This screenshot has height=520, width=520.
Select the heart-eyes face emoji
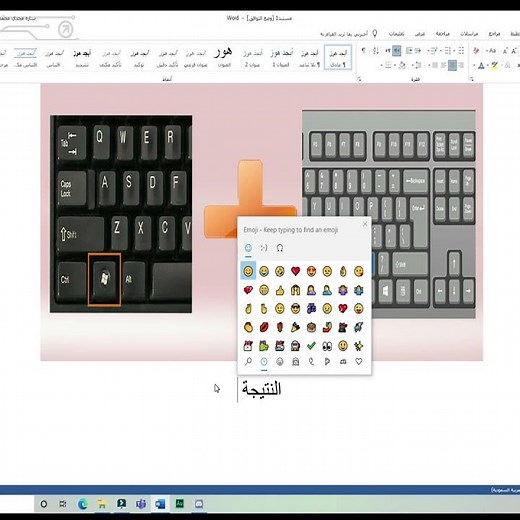(311, 271)
